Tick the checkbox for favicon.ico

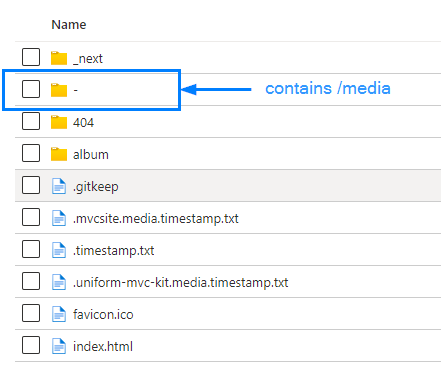pyautogui.click(x=31, y=313)
